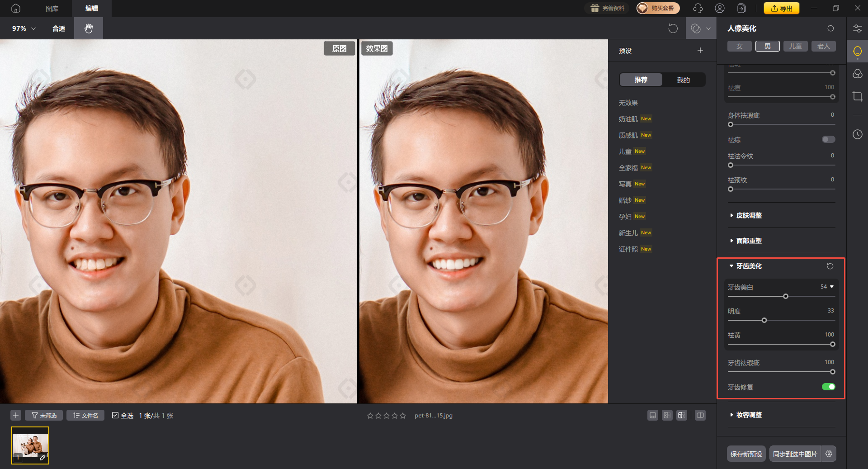
Task: Click the 牙齿美白 slider handle
Action: pos(786,296)
